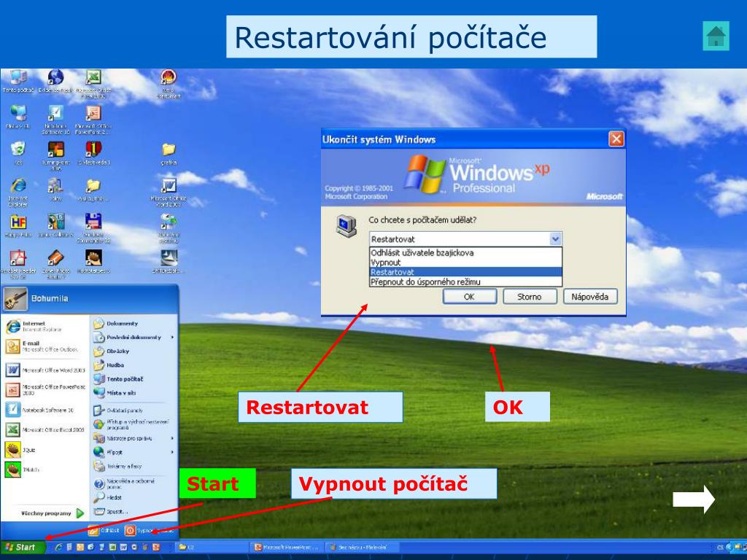Select Odhlásit uživatele bzajickova option

coord(465,253)
